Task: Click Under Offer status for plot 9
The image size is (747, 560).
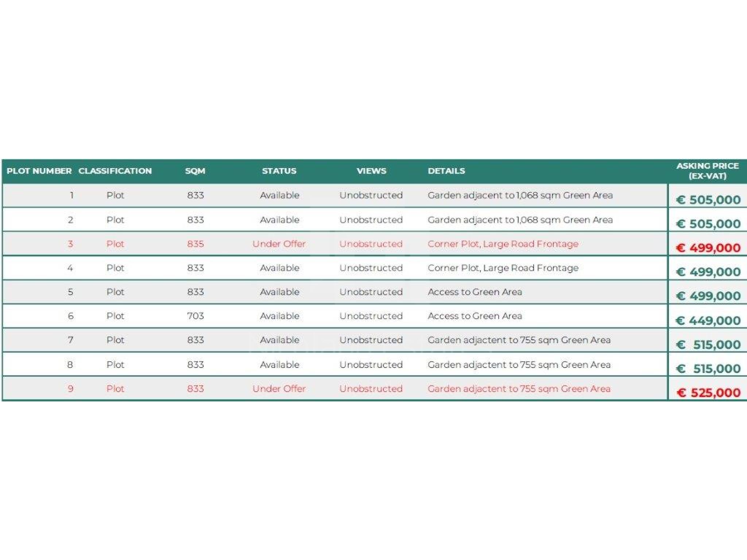Action: coord(279,389)
